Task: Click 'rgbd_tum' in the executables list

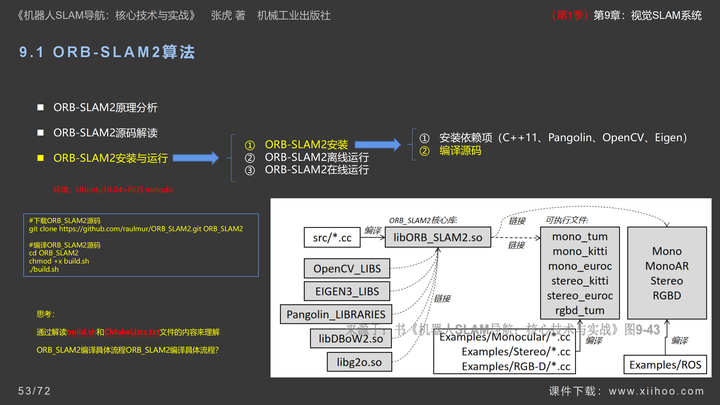Action: (x=580, y=310)
